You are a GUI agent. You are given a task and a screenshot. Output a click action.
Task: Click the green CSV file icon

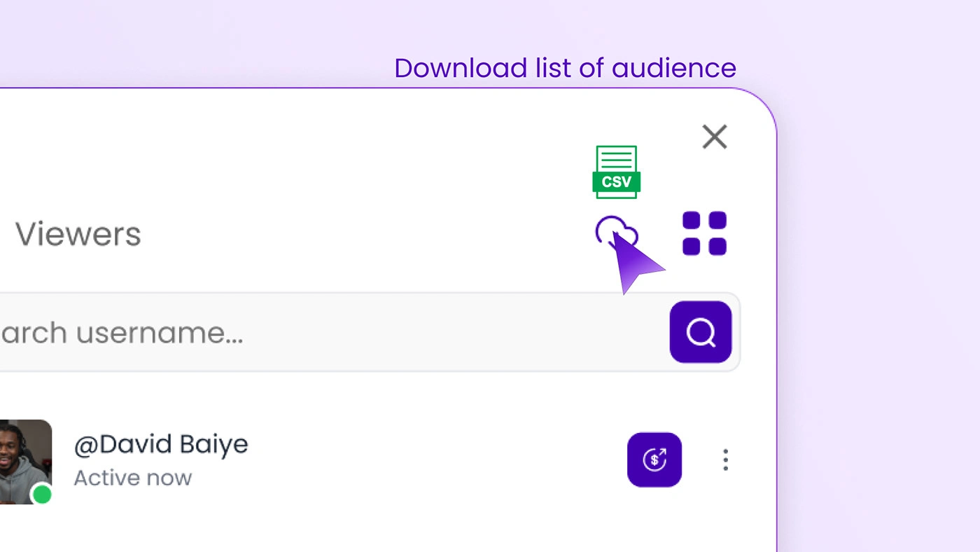[x=616, y=172]
